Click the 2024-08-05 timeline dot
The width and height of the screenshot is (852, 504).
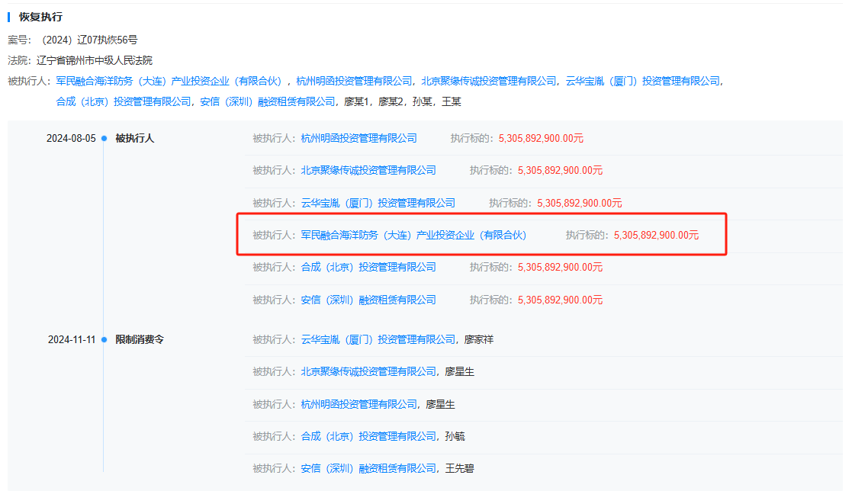point(104,139)
